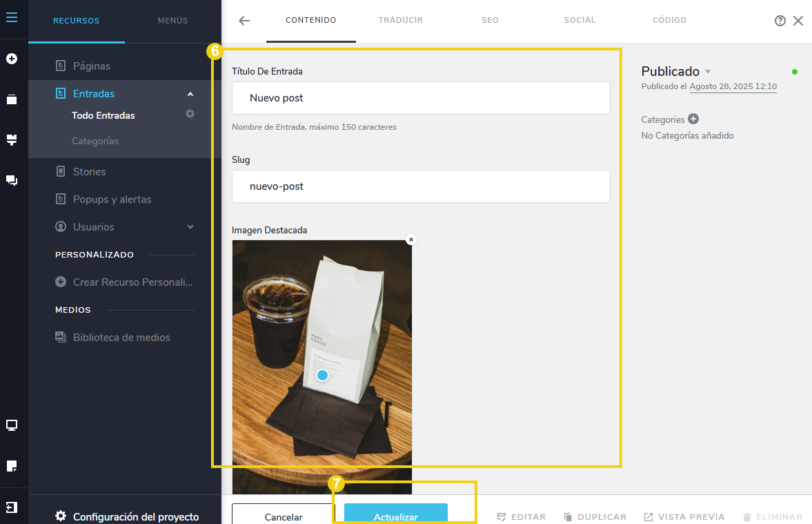Open Todo Entradas settings gear
812x524 pixels.
click(x=190, y=113)
